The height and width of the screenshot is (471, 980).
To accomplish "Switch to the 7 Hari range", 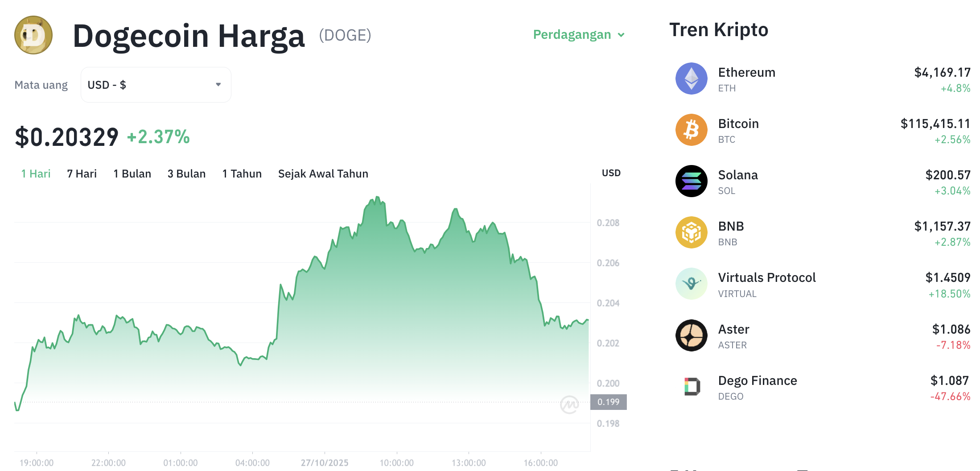I will (x=82, y=174).
